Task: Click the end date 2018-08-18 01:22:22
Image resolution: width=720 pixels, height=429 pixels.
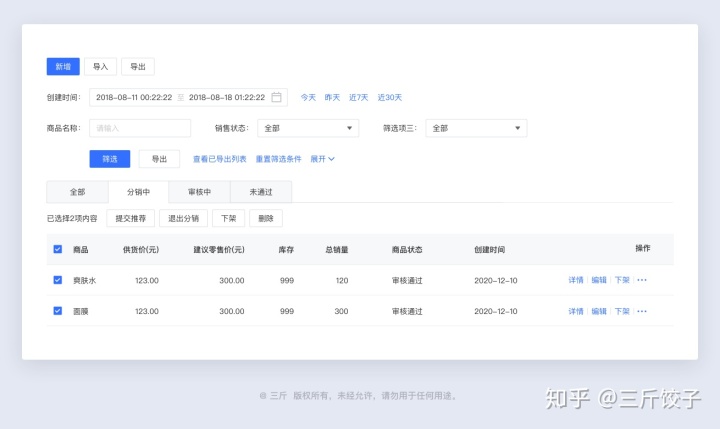Action: coord(227,97)
